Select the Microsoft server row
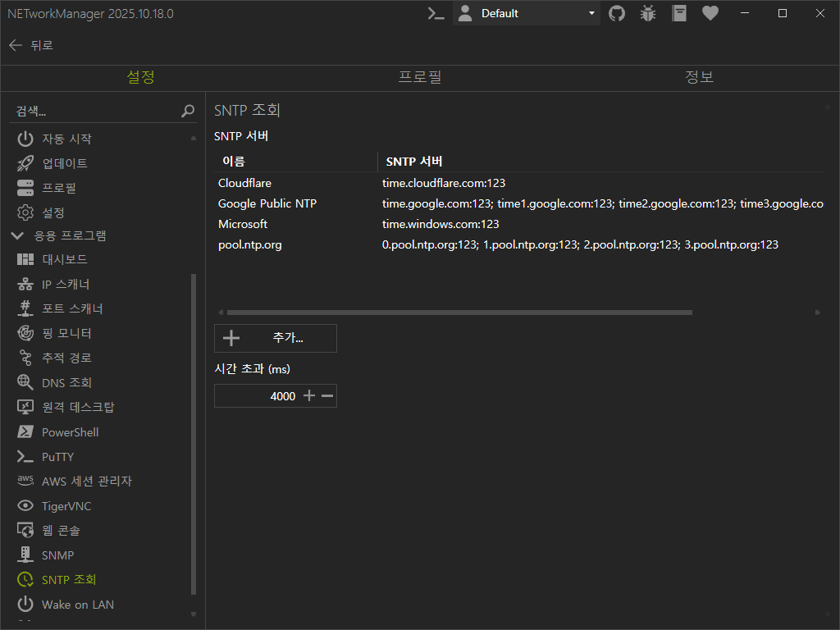This screenshot has height=630, width=840. 519,224
